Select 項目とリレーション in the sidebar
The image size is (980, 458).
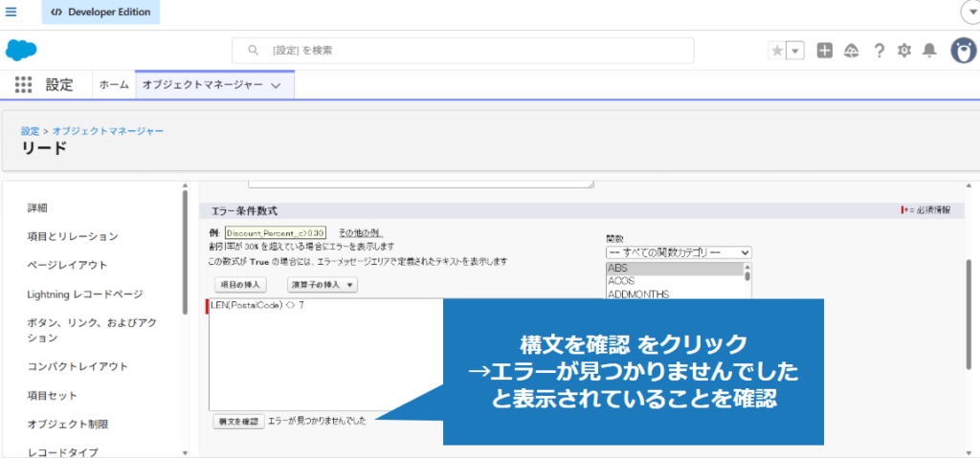coord(73,236)
